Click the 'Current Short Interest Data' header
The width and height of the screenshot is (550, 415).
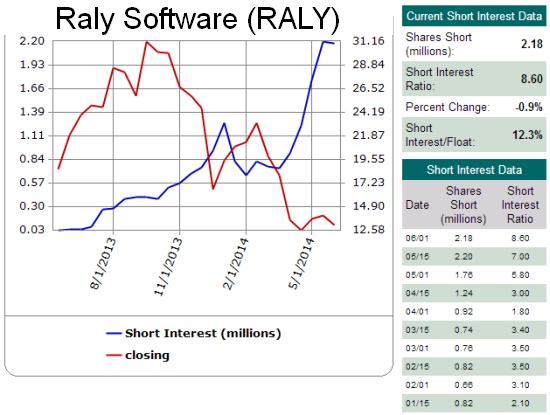[x=474, y=16]
